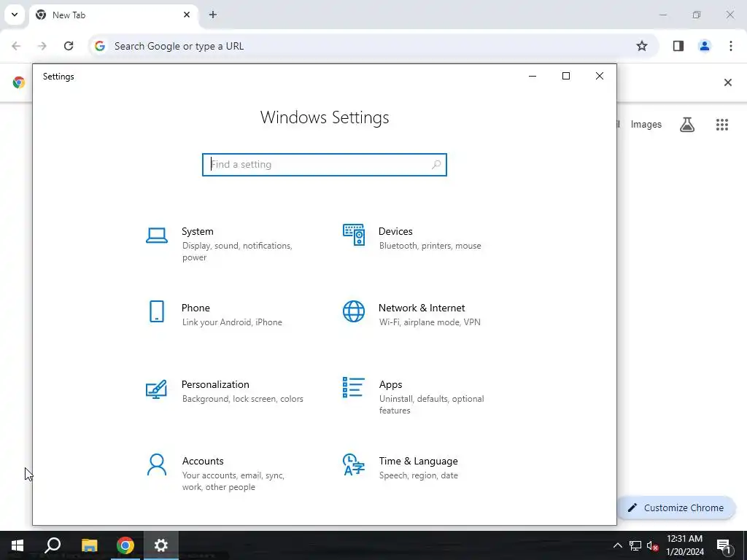Close the New Tab tab
Viewport: 747px width, 560px height.
coord(187,15)
